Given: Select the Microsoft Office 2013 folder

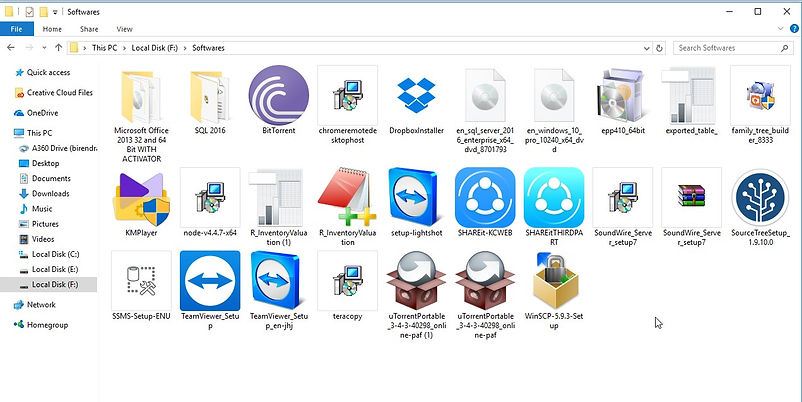Looking at the screenshot, I should 141,95.
